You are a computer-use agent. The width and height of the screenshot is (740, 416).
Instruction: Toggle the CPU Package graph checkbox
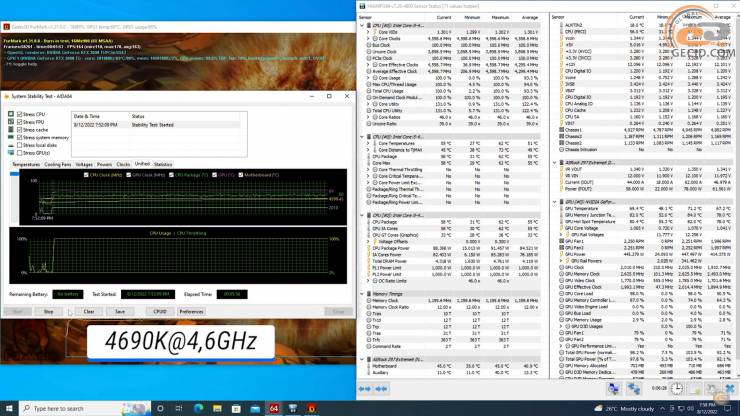171,175
